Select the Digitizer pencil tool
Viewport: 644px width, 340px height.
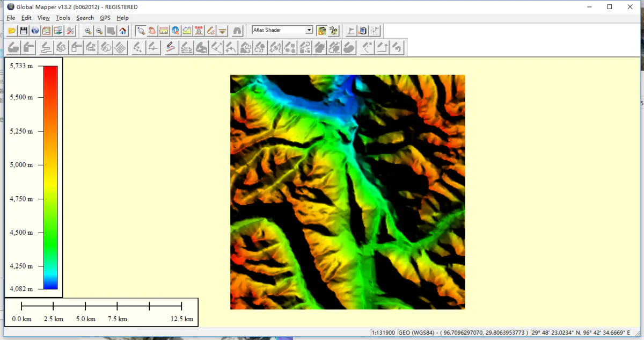[211, 31]
